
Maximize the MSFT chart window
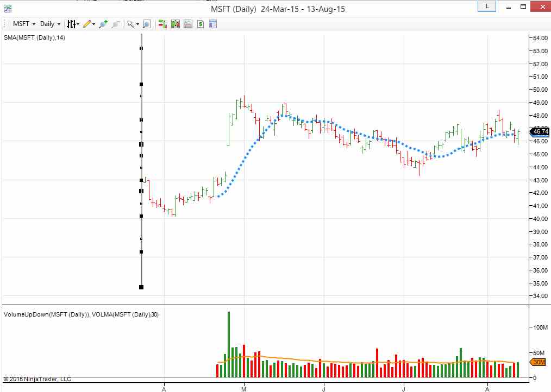[523, 7]
